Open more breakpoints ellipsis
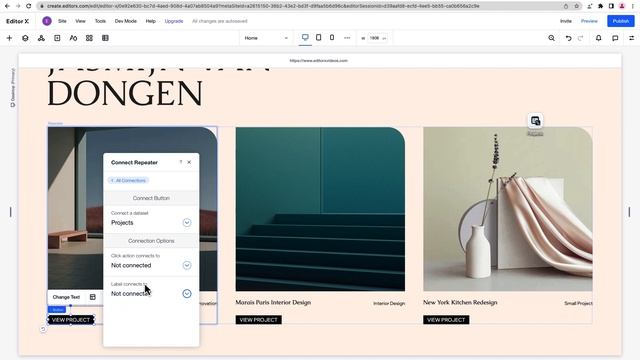The width and height of the screenshot is (640, 360). (347, 38)
